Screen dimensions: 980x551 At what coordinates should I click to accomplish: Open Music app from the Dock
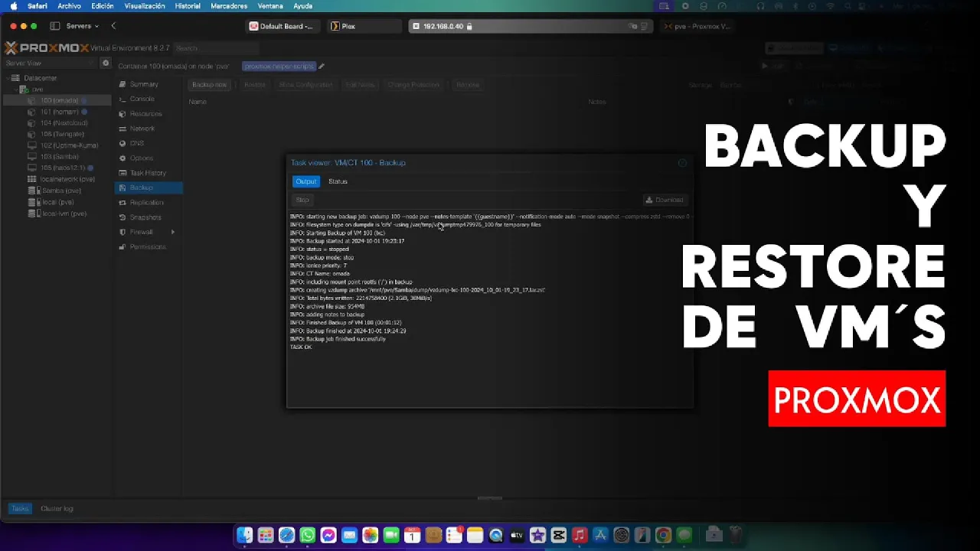(x=580, y=535)
